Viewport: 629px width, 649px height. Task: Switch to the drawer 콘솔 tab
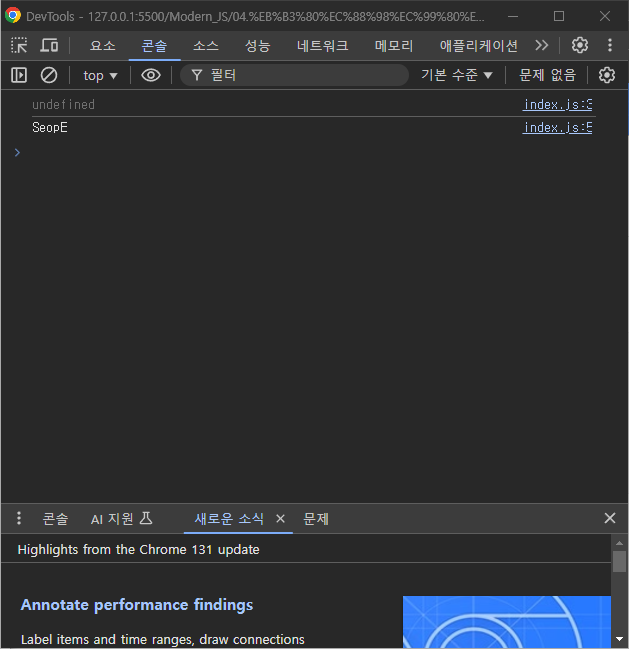[55, 519]
